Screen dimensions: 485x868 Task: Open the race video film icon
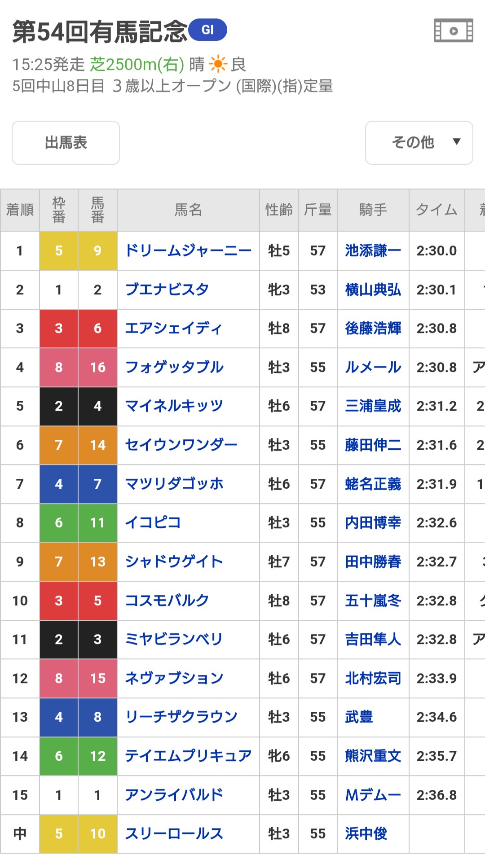click(x=454, y=31)
